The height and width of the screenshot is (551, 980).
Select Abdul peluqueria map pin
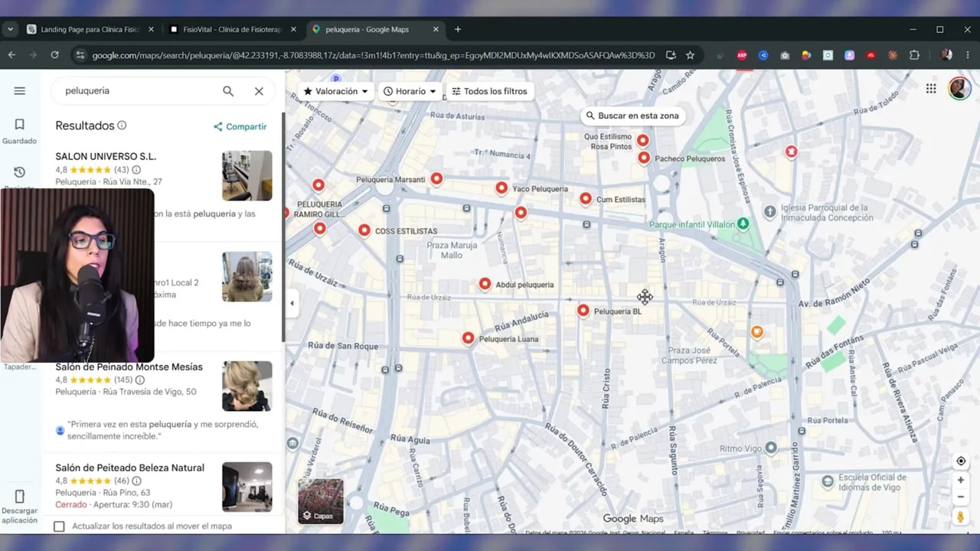tap(485, 284)
